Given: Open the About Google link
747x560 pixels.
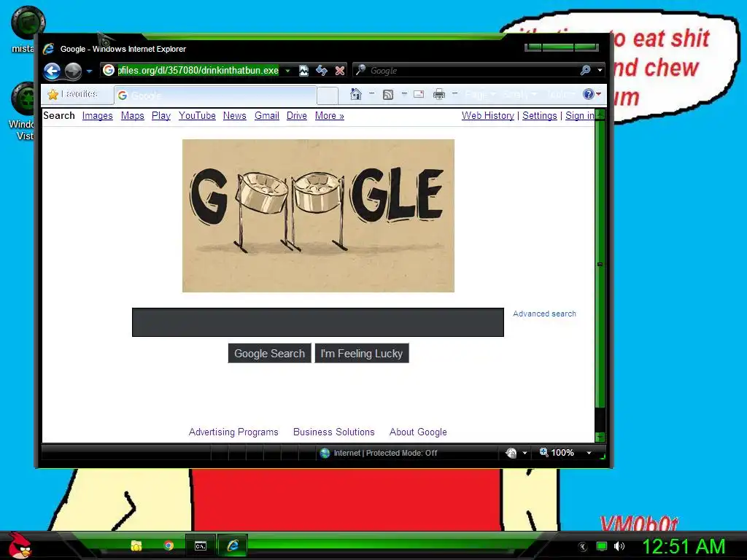Looking at the screenshot, I should (x=418, y=432).
